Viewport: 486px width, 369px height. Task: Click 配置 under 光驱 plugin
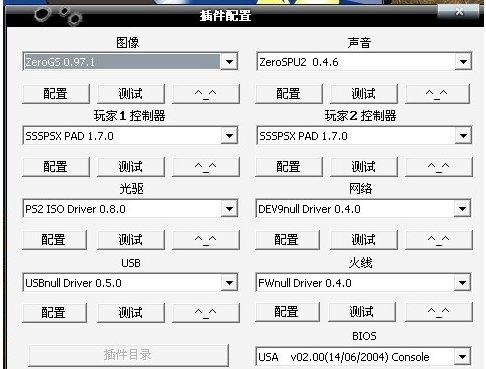click(x=54, y=240)
